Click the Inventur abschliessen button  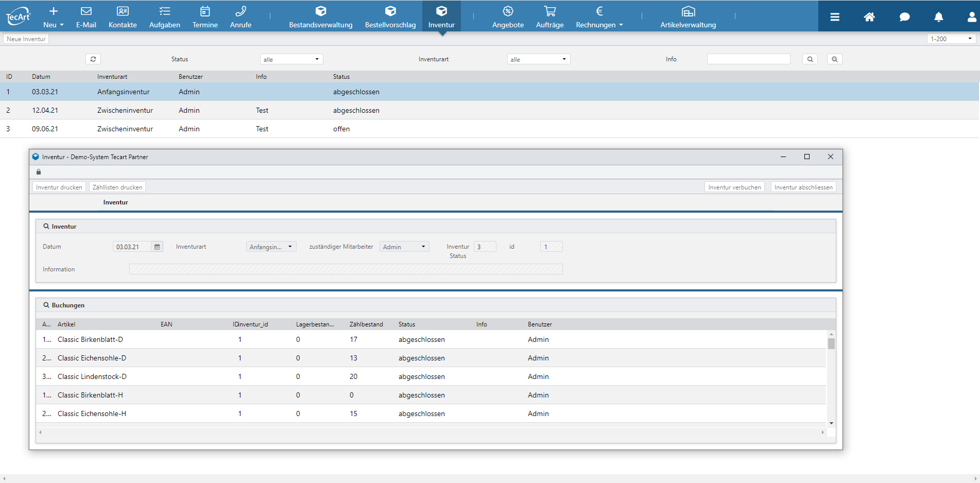(x=803, y=187)
